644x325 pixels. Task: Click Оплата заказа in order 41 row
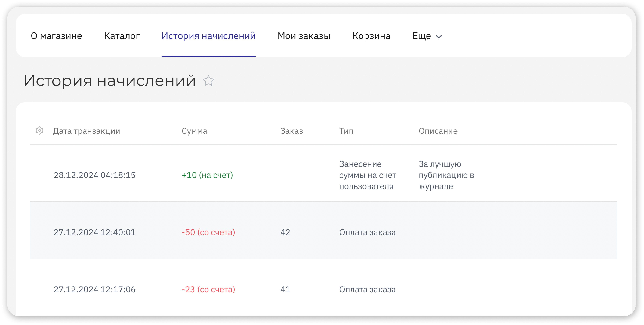pos(368,289)
